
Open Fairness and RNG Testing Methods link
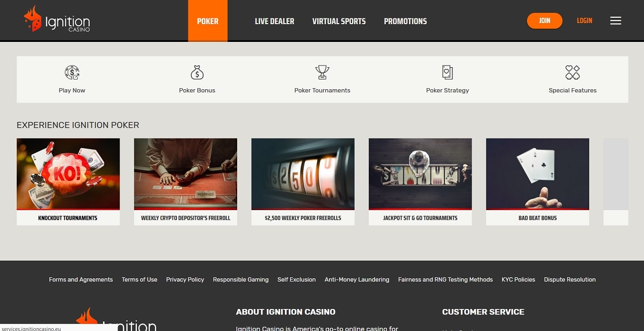(x=445, y=279)
